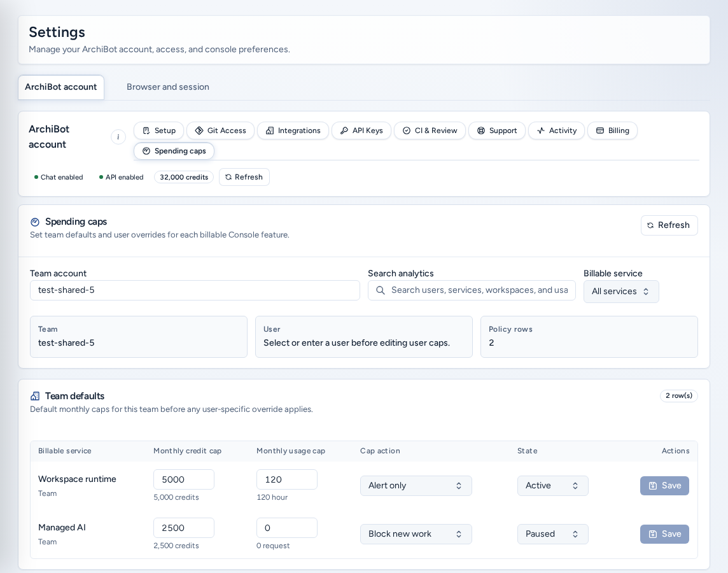Click the 32,000 credits badge
728x573 pixels.
(184, 177)
